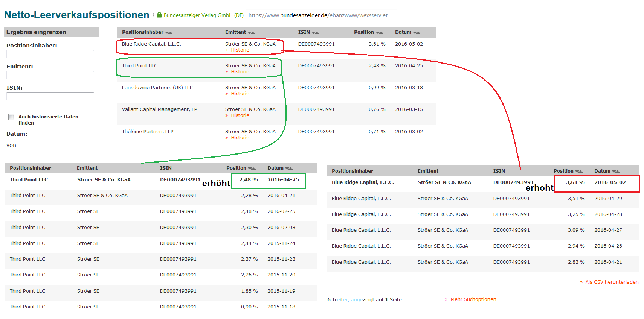Sort top table ISIN descending via down arrow

tap(313, 33)
